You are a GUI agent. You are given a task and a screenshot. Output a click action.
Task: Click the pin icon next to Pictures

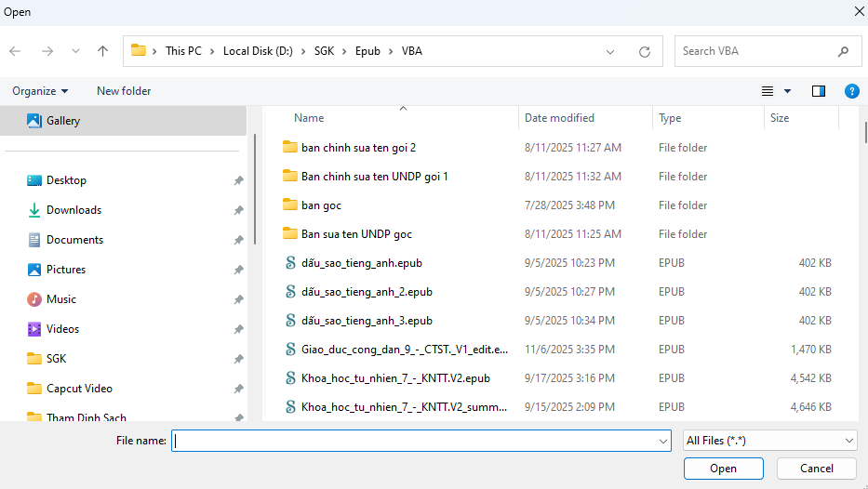pos(238,270)
